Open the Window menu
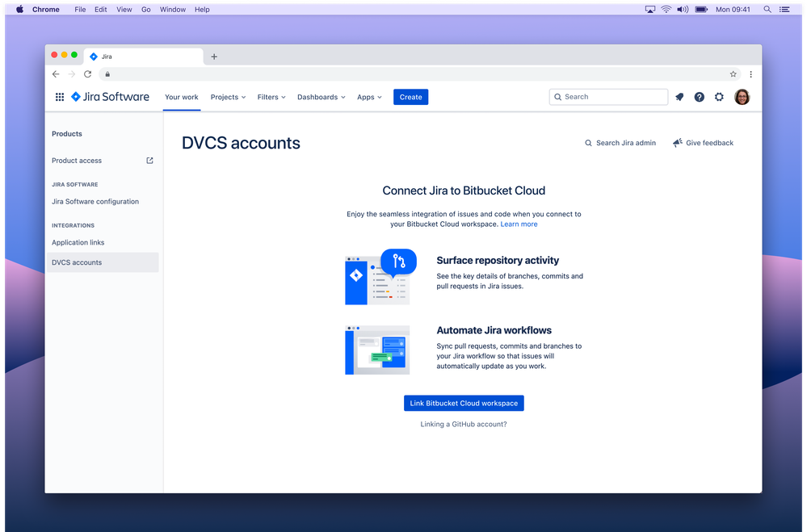Screen dimensions: 807x532 click(172, 9)
